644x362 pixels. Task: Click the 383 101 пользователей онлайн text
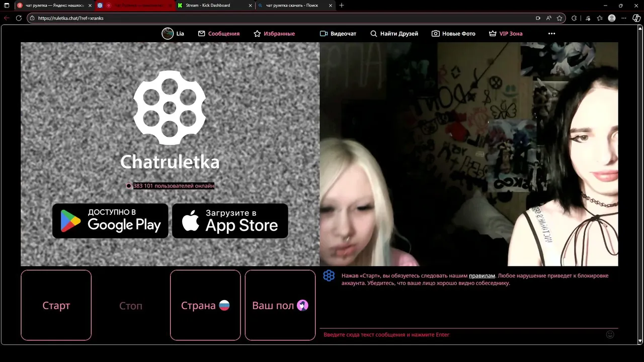174,186
